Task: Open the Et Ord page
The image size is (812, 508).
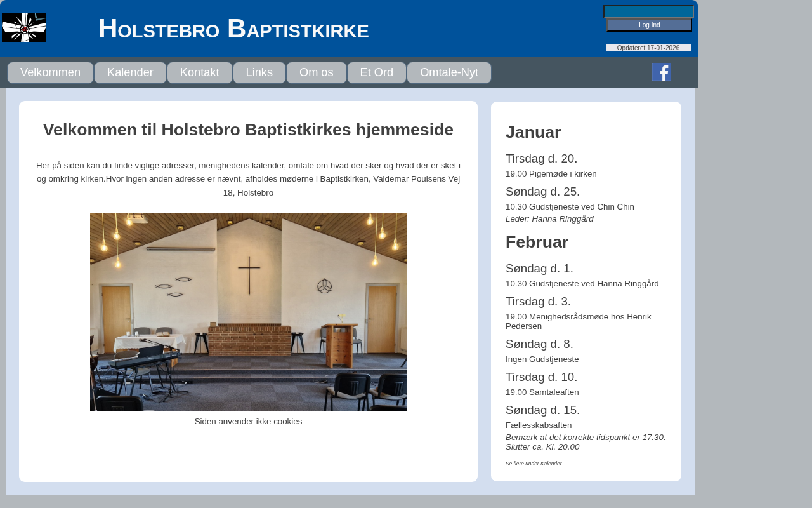Action: point(376,72)
